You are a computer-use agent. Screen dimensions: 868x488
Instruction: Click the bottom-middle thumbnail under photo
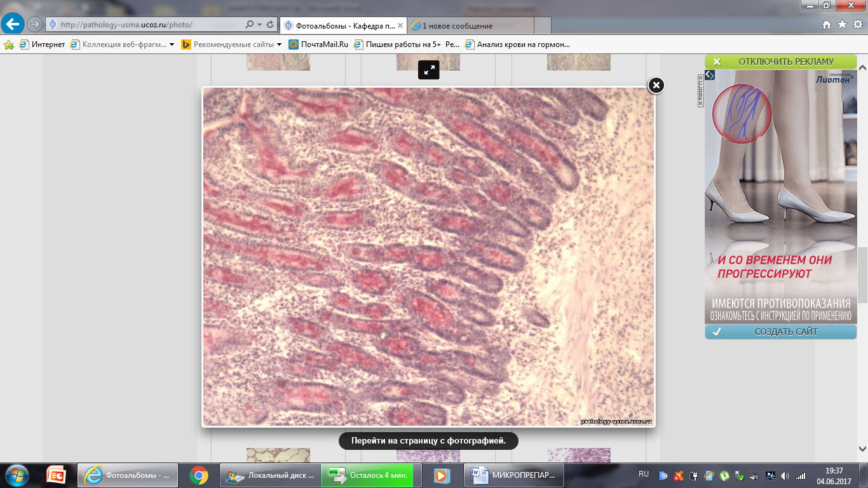(428, 455)
